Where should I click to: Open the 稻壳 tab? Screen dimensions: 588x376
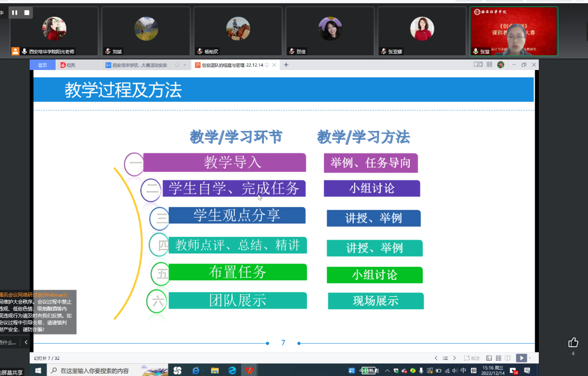[68, 65]
